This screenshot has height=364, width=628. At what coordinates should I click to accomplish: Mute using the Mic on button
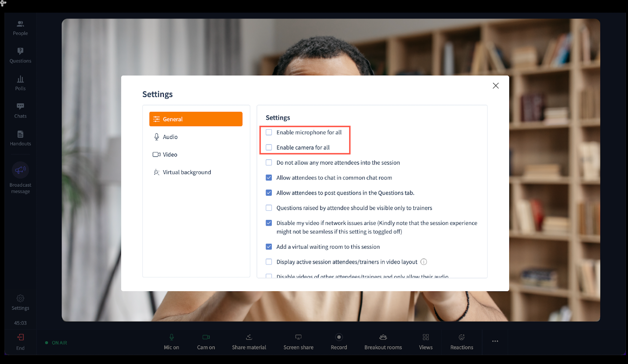(171, 342)
